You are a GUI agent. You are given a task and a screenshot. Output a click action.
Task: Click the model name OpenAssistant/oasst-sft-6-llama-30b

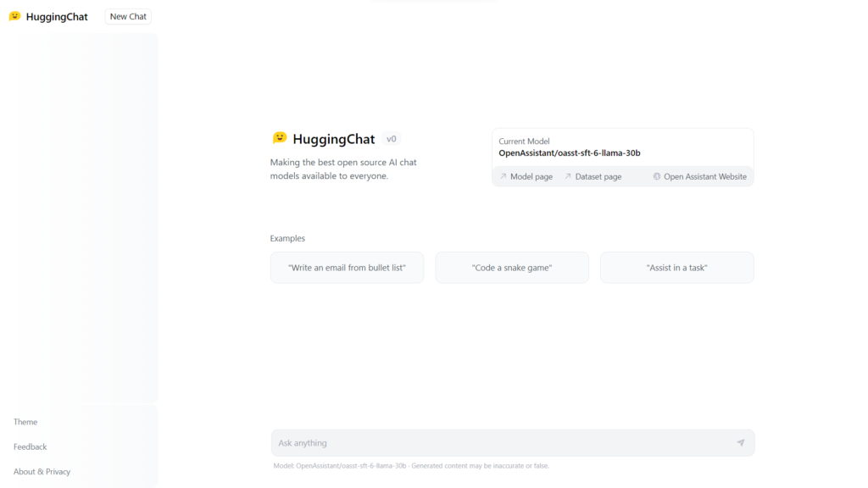point(568,153)
